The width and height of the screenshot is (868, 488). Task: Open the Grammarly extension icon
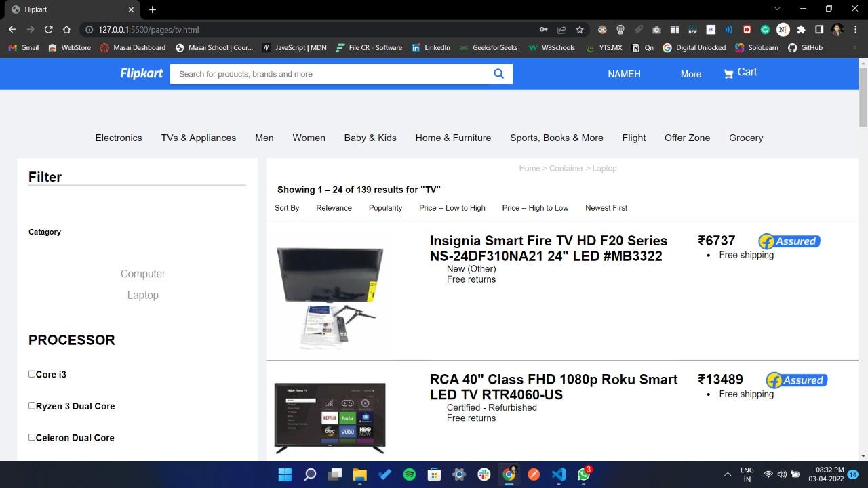point(765,29)
